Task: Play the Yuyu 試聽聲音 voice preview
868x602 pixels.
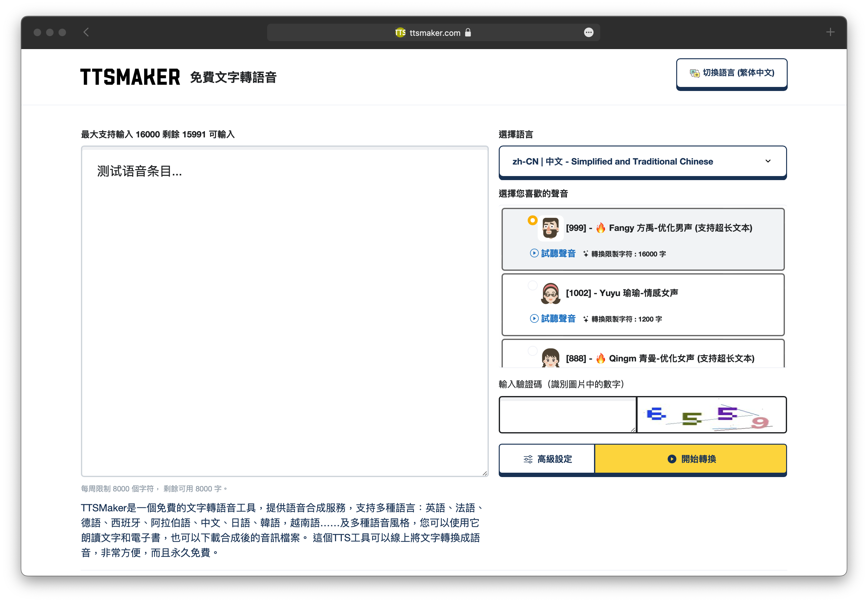Action: click(x=553, y=319)
